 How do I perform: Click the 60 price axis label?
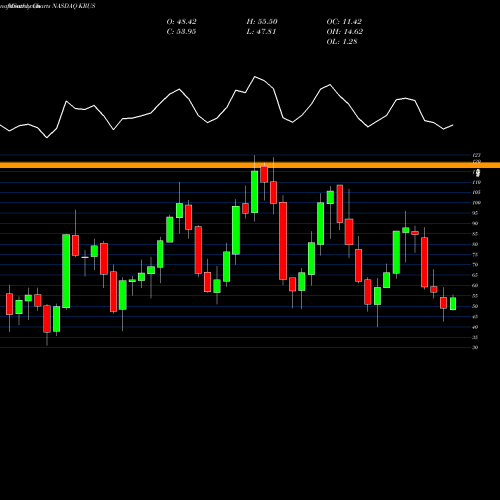click(x=475, y=285)
